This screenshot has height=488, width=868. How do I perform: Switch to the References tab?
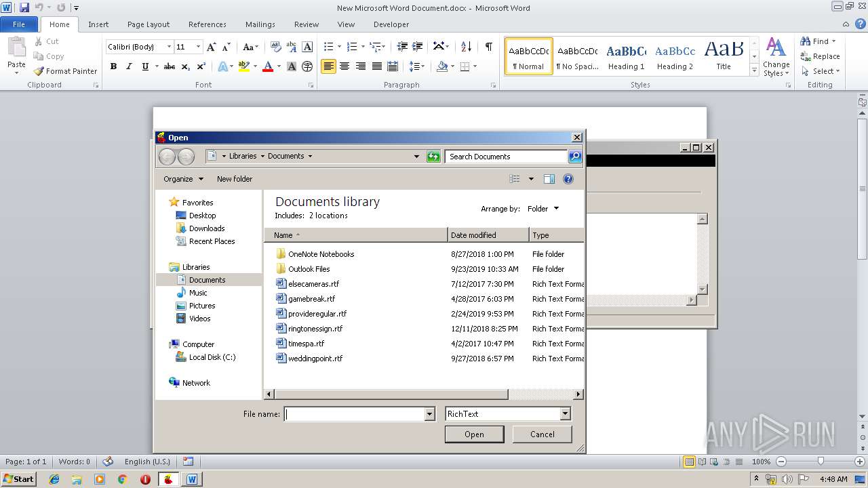point(208,24)
